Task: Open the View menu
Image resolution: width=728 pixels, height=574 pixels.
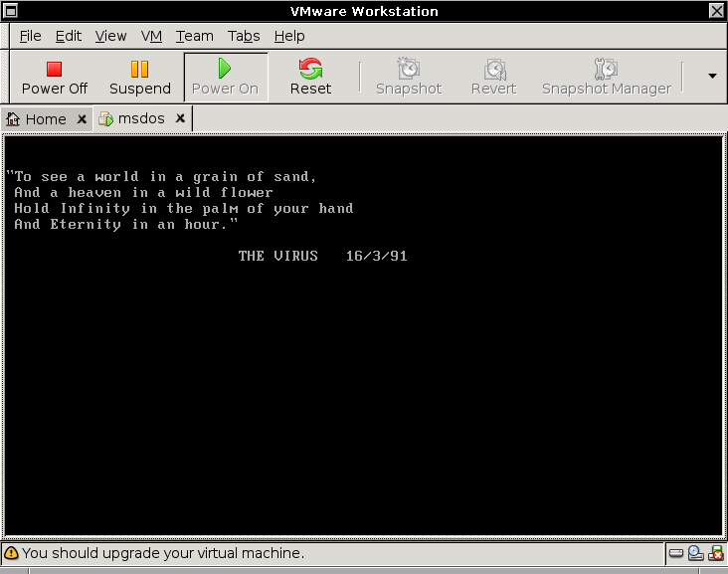Action: tap(110, 36)
